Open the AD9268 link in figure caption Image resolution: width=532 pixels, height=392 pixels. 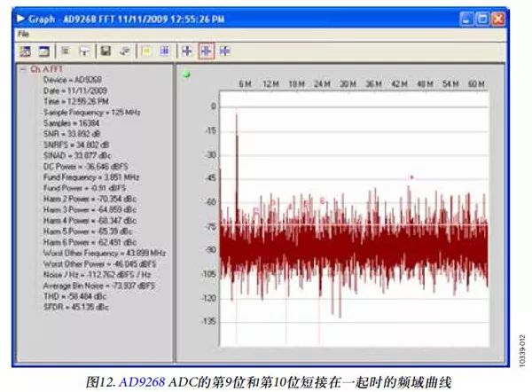click(142, 382)
